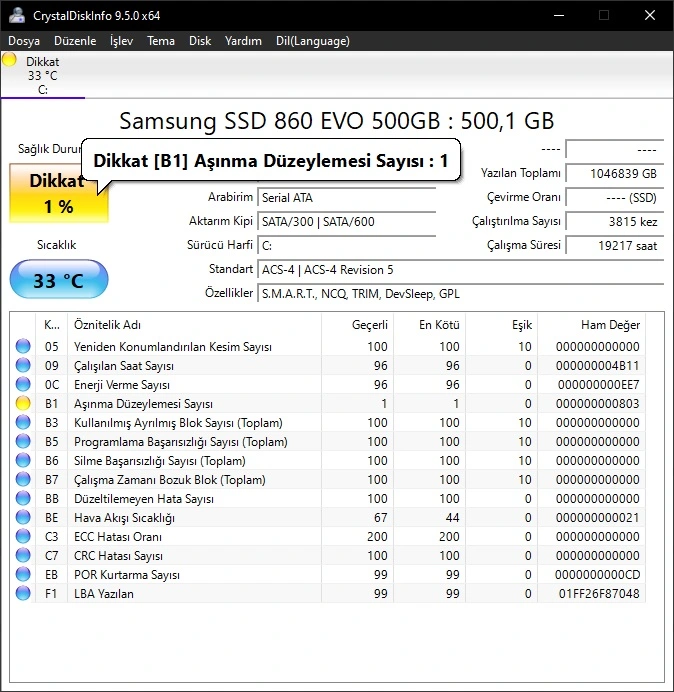Select the Enerji Verme Sayısı row
The image size is (674, 692).
(329, 384)
